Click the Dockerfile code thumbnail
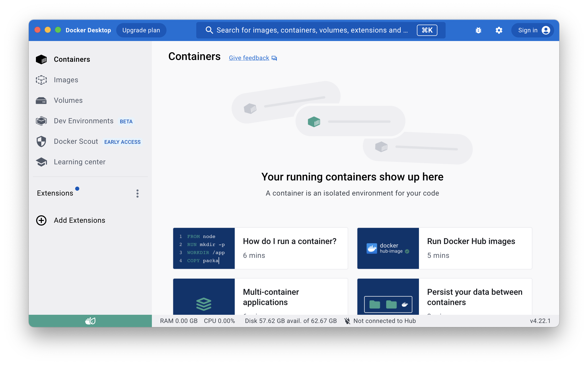The width and height of the screenshot is (588, 365). tap(204, 248)
